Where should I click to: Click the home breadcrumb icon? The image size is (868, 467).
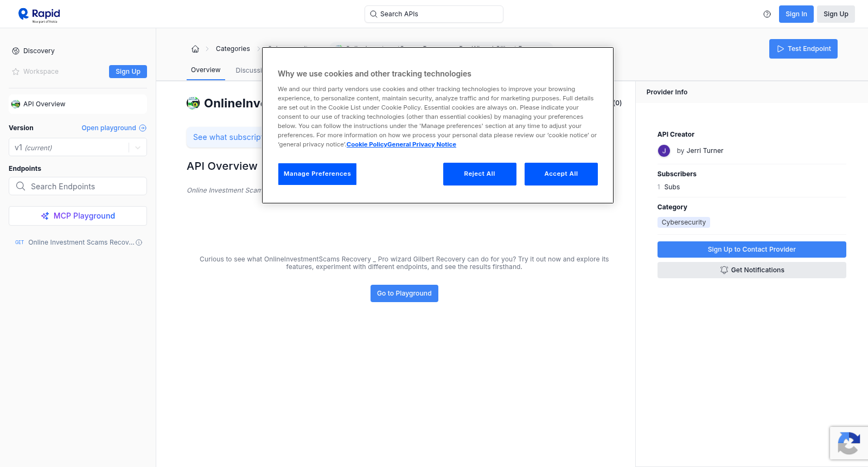(195, 49)
